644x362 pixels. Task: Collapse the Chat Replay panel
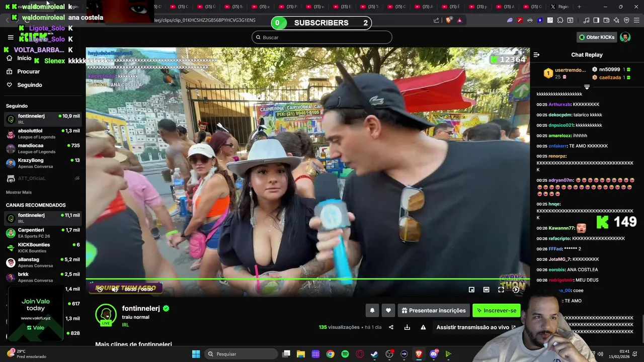coord(536,55)
